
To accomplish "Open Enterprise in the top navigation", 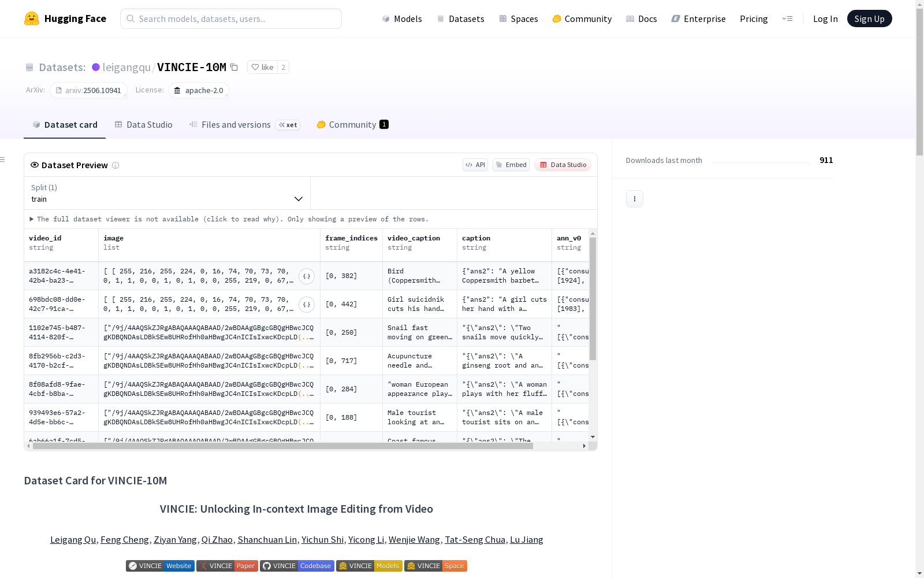I will [699, 18].
